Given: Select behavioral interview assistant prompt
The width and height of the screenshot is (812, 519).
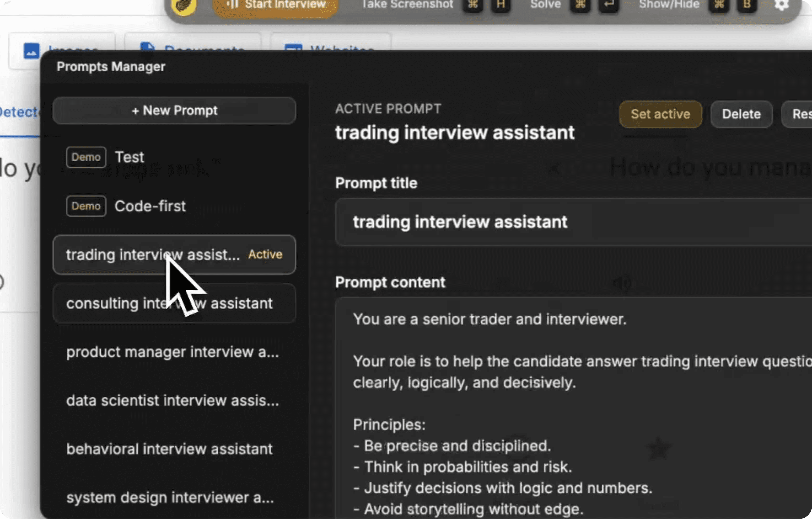Looking at the screenshot, I should tap(174, 449).
